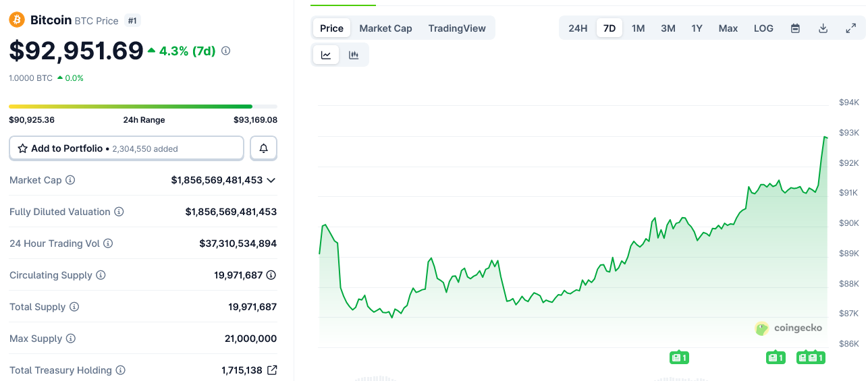
Task: Download the chart data
Action: 823,28
